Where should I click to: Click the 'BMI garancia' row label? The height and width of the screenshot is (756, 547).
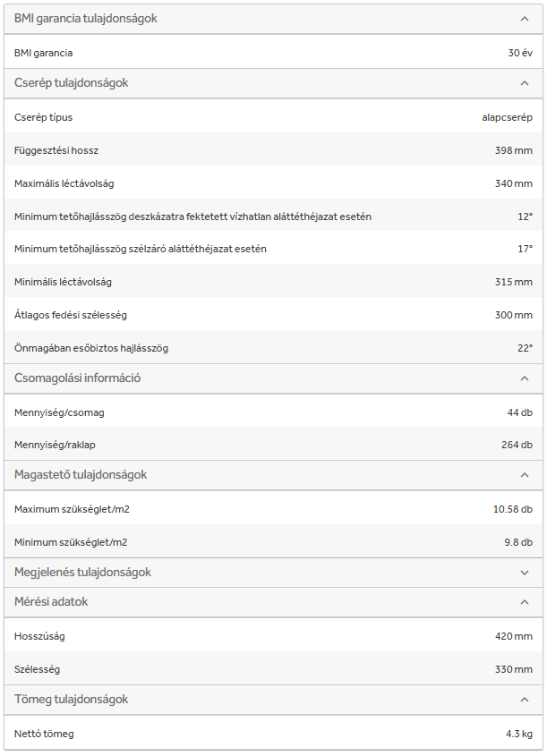click(x=44, y=53)
